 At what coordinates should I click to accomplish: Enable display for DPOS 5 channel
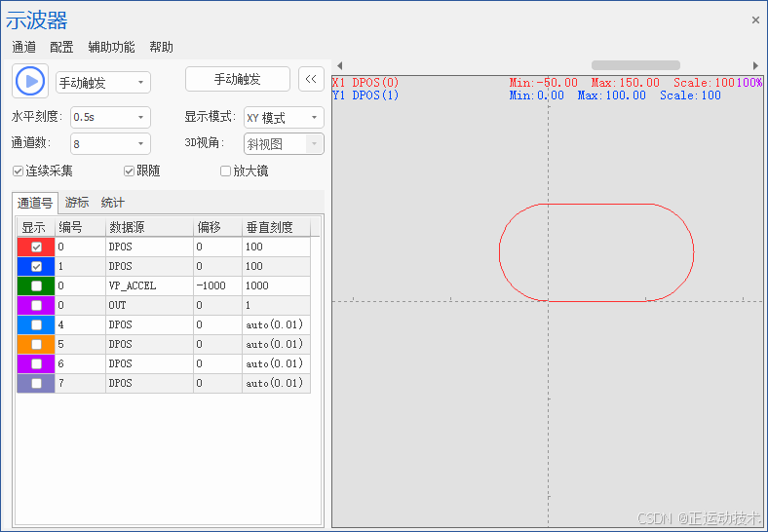[x=36, y=344]
